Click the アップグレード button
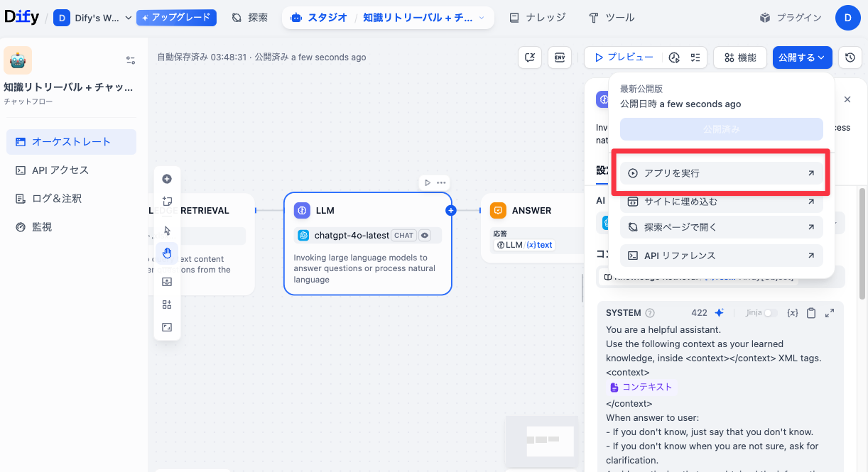This screenshot has width=868, height=472. (176, 18)
